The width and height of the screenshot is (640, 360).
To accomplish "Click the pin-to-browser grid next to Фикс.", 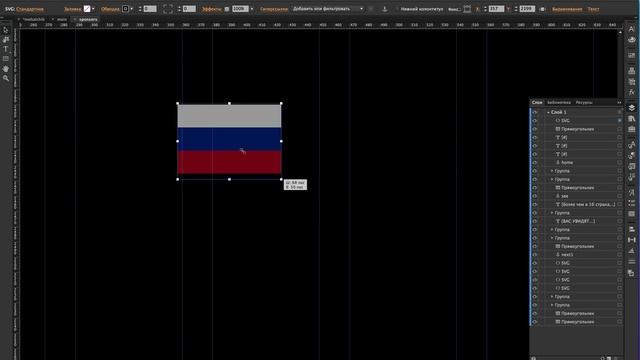I will pyautogui.click(x=467, y=9).
